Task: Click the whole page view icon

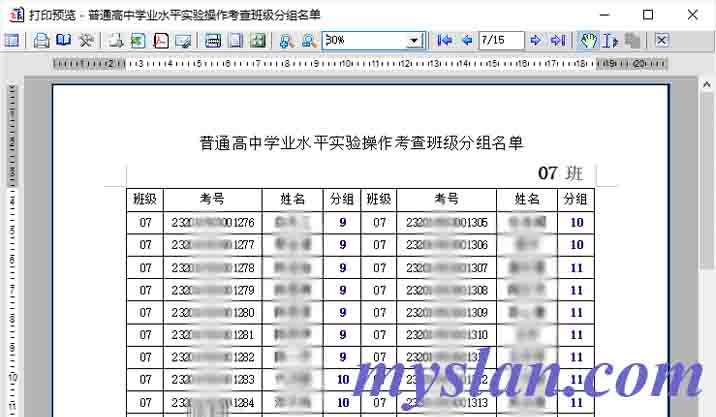Action: [234, 40]
